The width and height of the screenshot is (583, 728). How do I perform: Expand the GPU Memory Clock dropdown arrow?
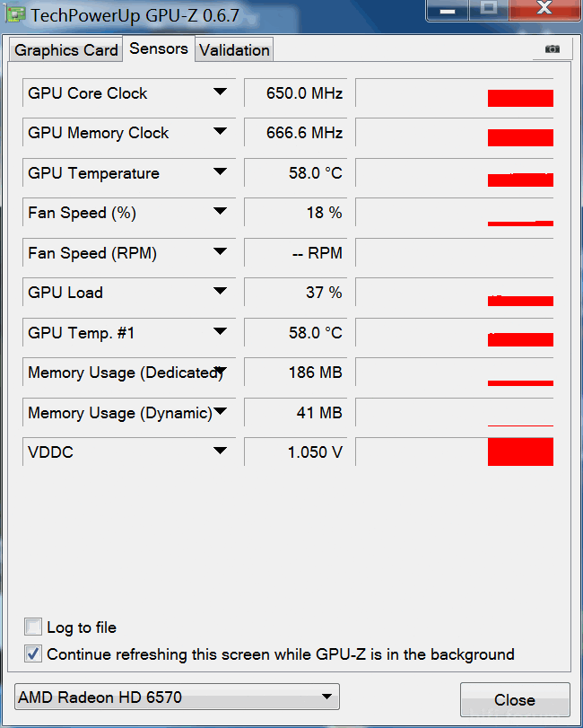click(x=220, y=132)
